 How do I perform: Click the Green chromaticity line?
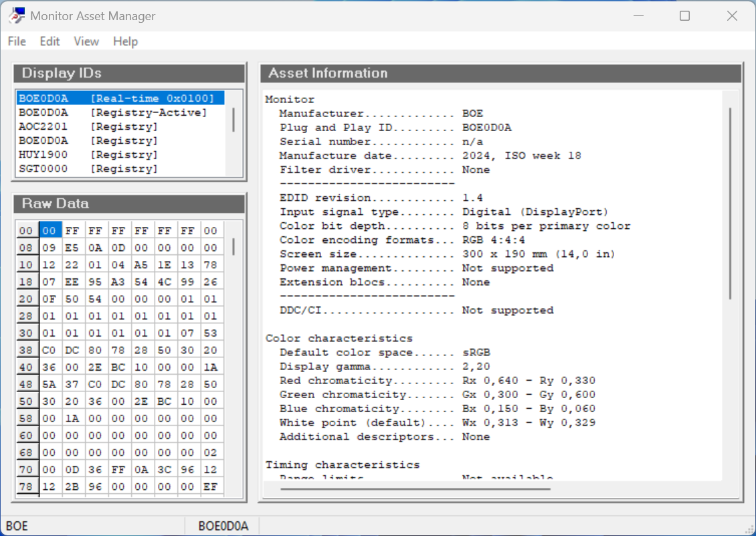point(438,395)
